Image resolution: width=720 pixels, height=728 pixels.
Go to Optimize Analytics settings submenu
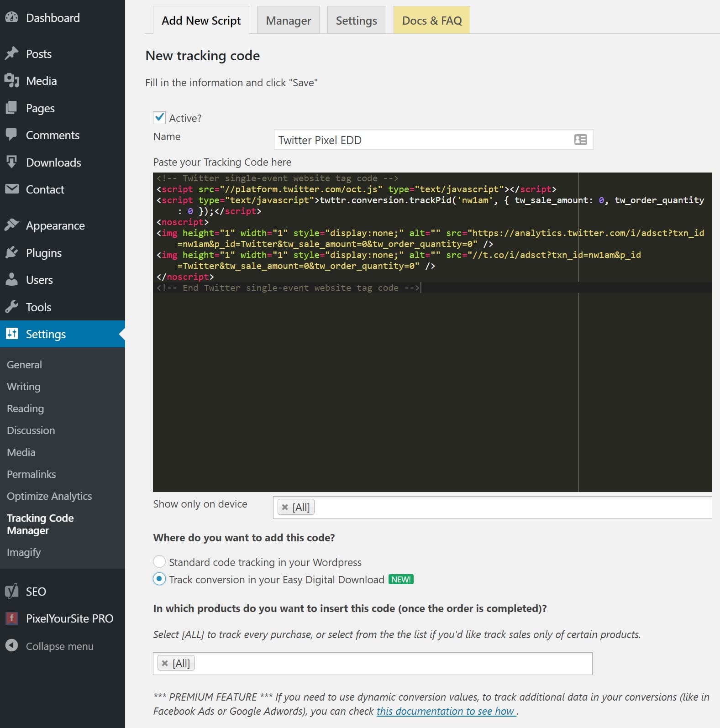pos(49,496)
